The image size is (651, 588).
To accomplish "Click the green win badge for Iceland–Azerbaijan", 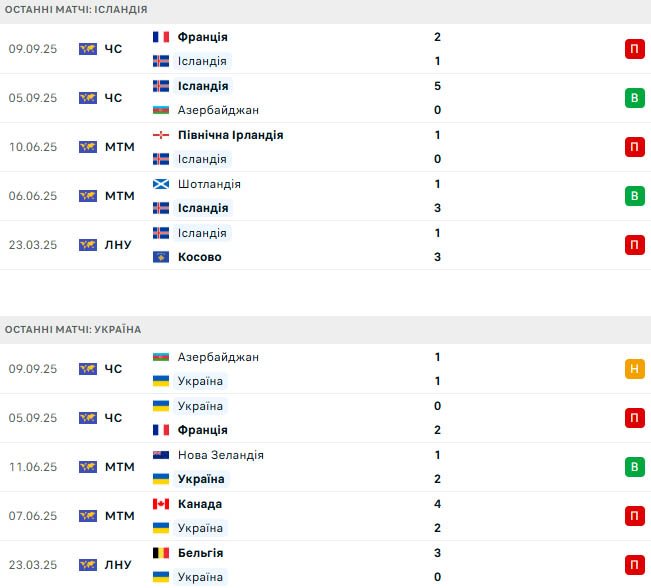I will [x=634, y=98].
